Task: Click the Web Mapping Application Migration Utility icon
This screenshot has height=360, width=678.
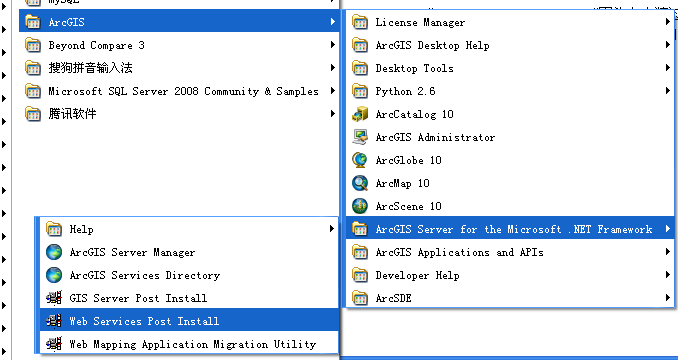Action: [54, 344]
